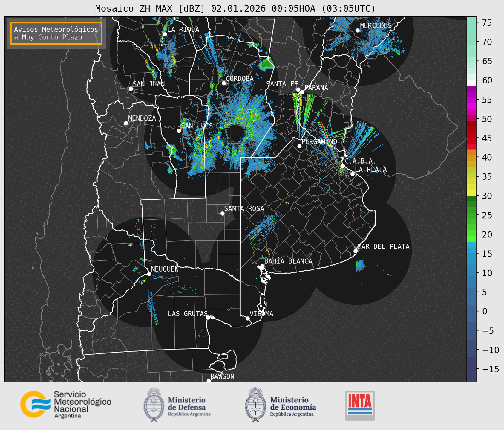The height and width of the screenshot is (430, 504).
Task: Click the radar blind spot southeast of Córdoba
Action: pyautogui.click(x=236, y=133)
